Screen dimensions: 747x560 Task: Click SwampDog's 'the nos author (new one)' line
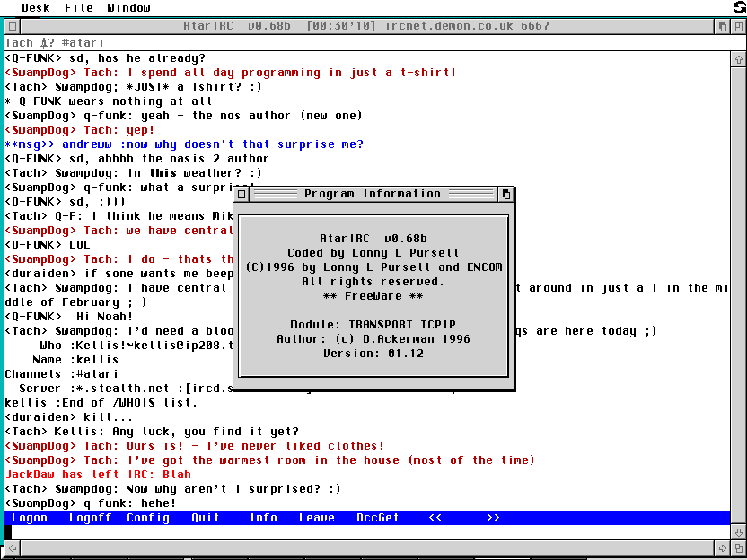tap(183, 116)
